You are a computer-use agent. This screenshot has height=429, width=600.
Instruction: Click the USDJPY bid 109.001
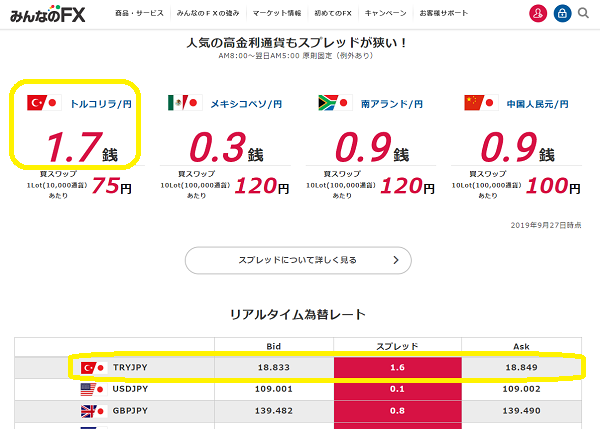coord(274,389)
